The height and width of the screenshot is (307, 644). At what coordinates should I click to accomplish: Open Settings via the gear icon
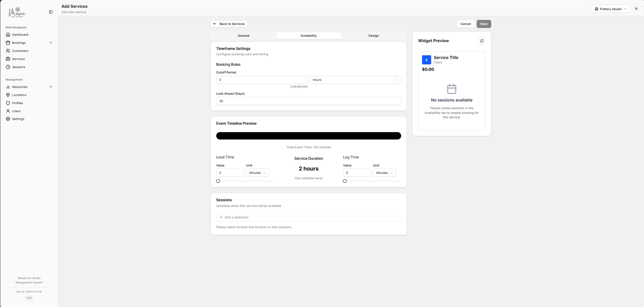coord(8,118)
